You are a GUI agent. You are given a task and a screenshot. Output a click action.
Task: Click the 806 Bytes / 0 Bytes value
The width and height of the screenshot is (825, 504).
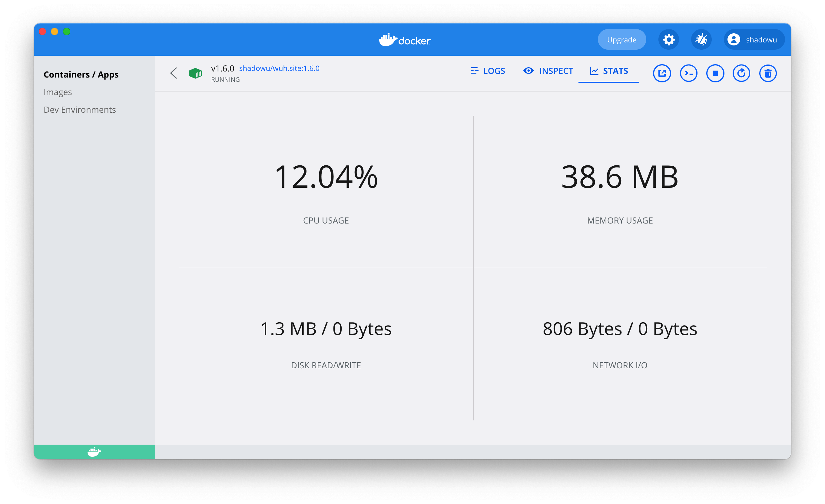620,329
